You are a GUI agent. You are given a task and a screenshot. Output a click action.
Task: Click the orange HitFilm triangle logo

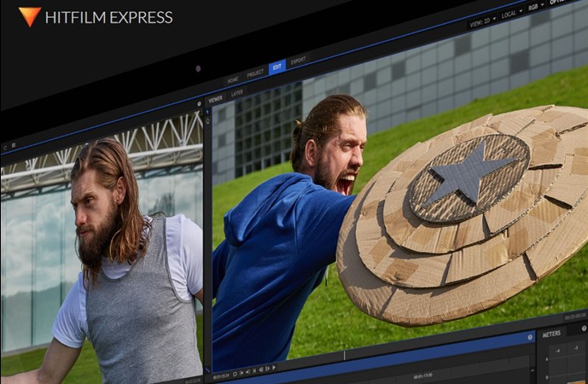pyautogui.click(x=29, y=16)
